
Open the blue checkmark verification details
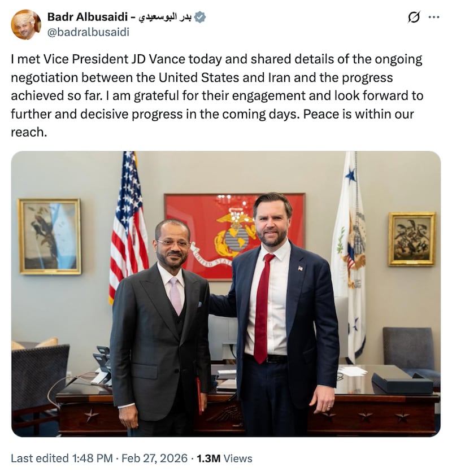pos(201,18)
